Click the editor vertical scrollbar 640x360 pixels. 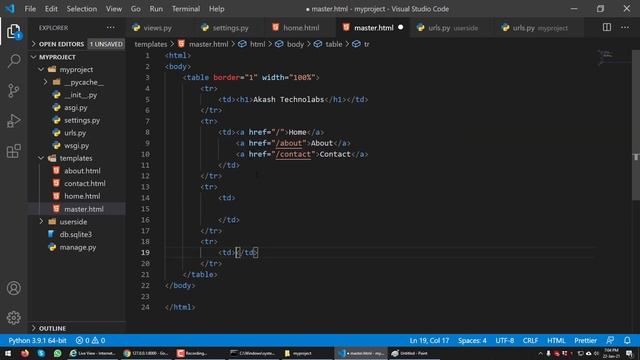pos(636,125)
